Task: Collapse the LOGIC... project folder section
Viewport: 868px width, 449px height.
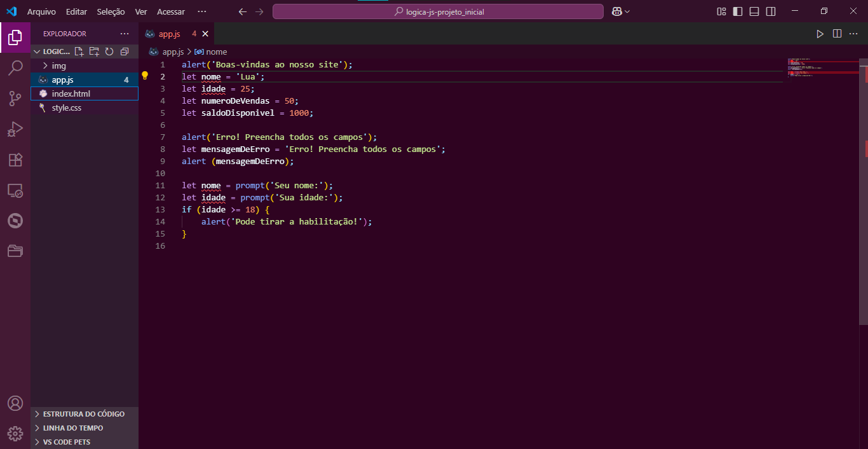Action: (x=36, y=52)
